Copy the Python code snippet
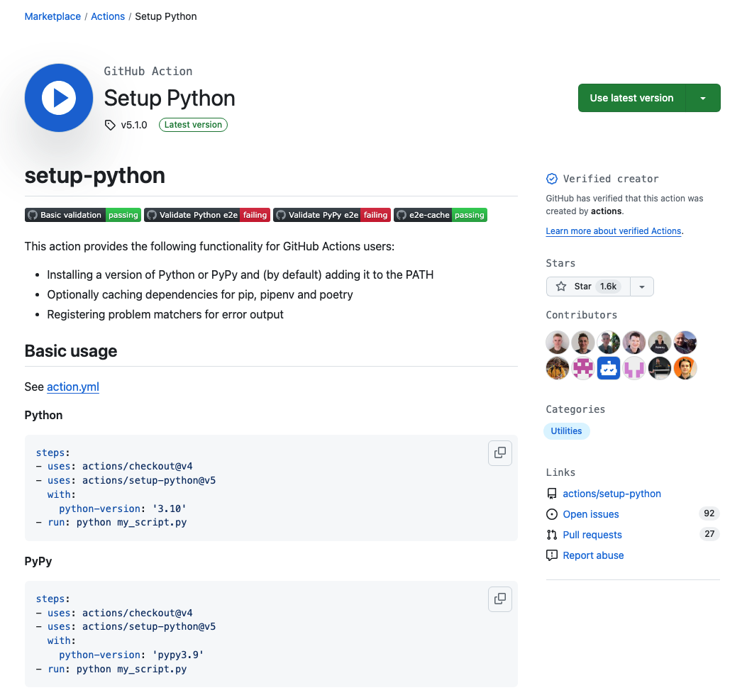Image resolution: width=747 pixels, height=700 pixels. coord(499,453)
